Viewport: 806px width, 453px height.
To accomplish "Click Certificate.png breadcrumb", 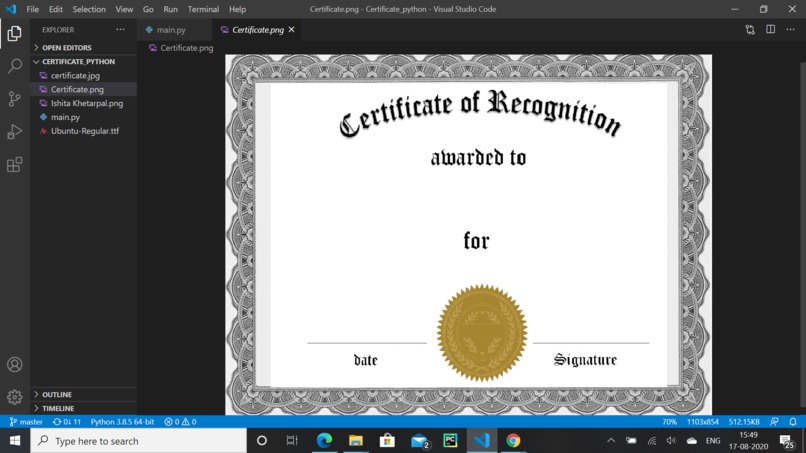I will click(181, 48).
